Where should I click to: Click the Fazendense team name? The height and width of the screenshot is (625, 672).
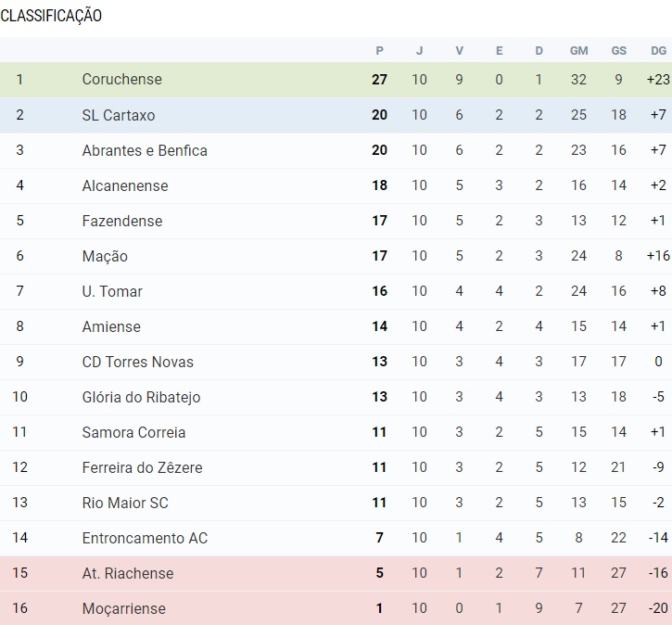(122, 221)
